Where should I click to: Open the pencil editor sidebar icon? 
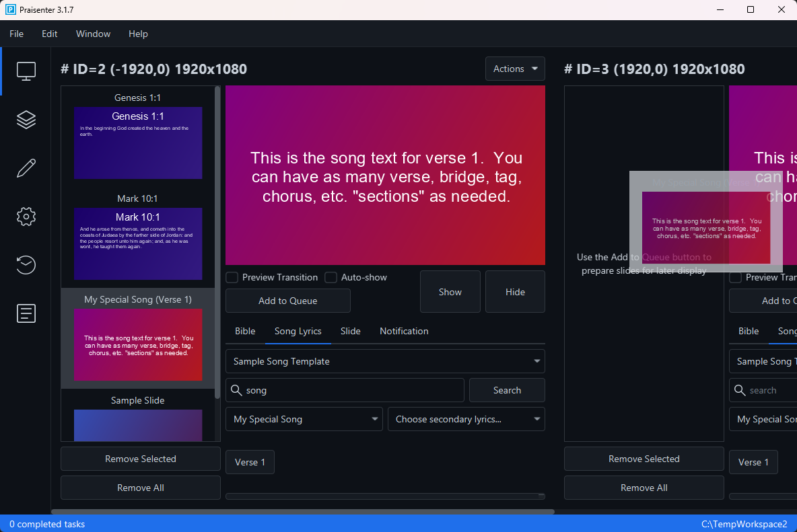point(26,168)
